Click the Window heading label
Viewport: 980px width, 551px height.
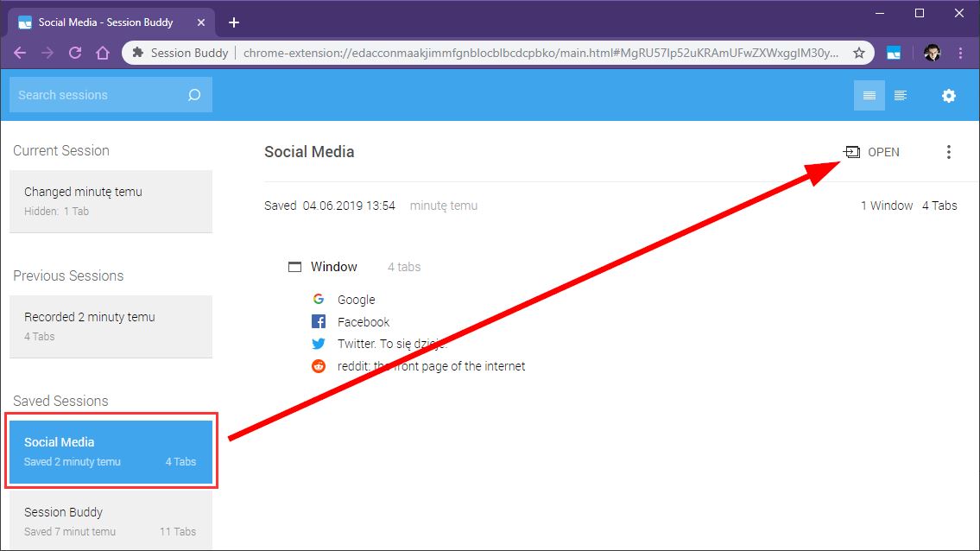[x=334, y=267]
